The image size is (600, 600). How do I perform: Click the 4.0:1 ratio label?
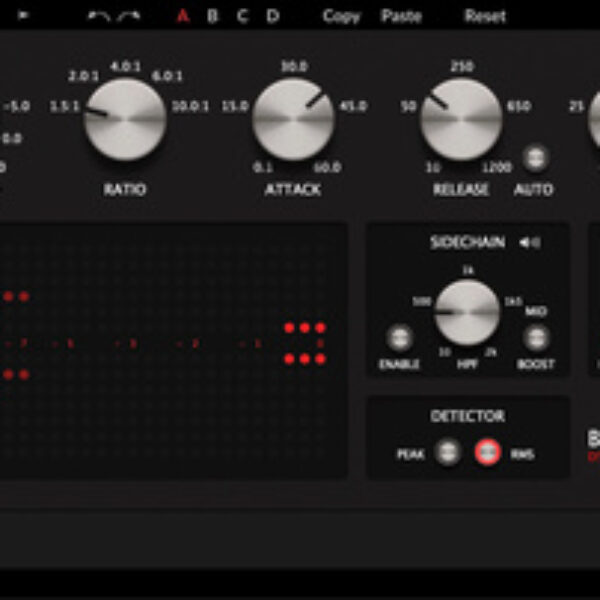coord(126,67)
